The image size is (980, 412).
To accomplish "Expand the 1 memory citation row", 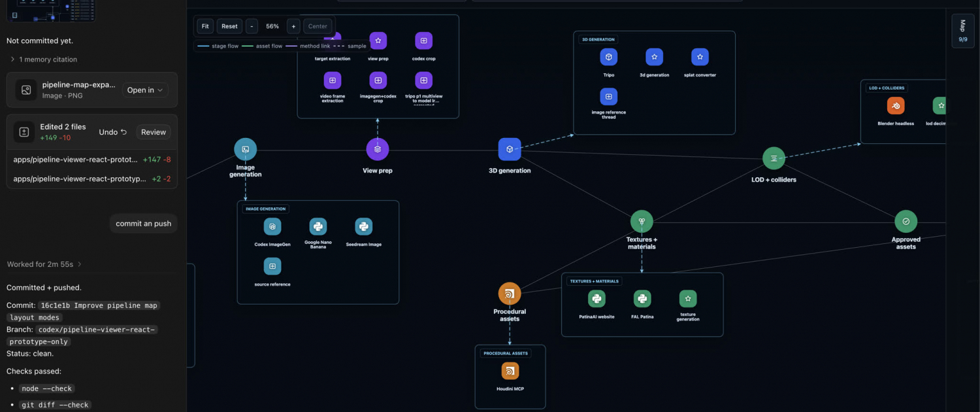I will [x=44, y=60].
